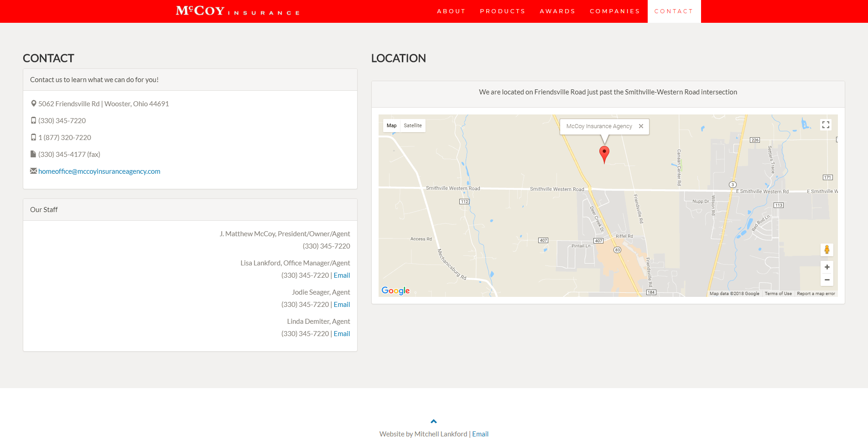
Task: Click the red map marker pin
Action: tap(604, 155)
